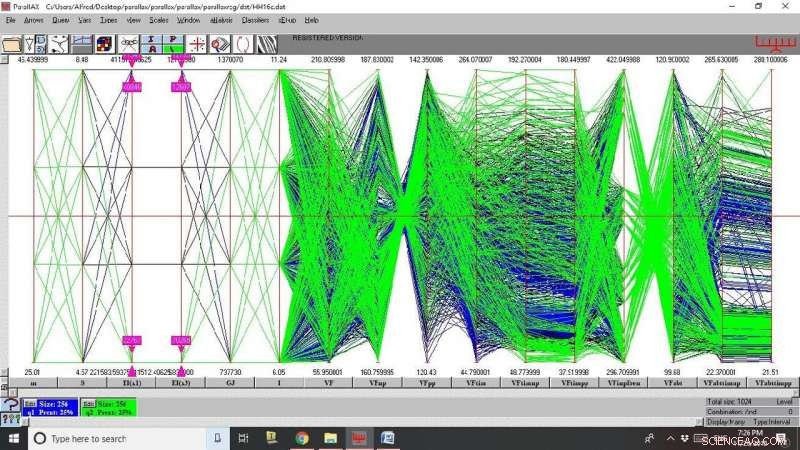Click the question mark help icon

pyautogui.click(x=10, y=406)
